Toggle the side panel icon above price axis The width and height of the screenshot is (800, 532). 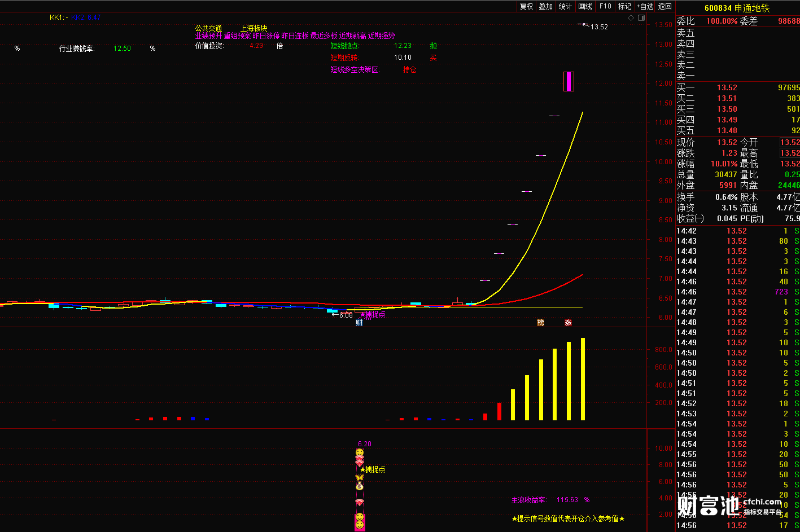[x=641, y=17]
